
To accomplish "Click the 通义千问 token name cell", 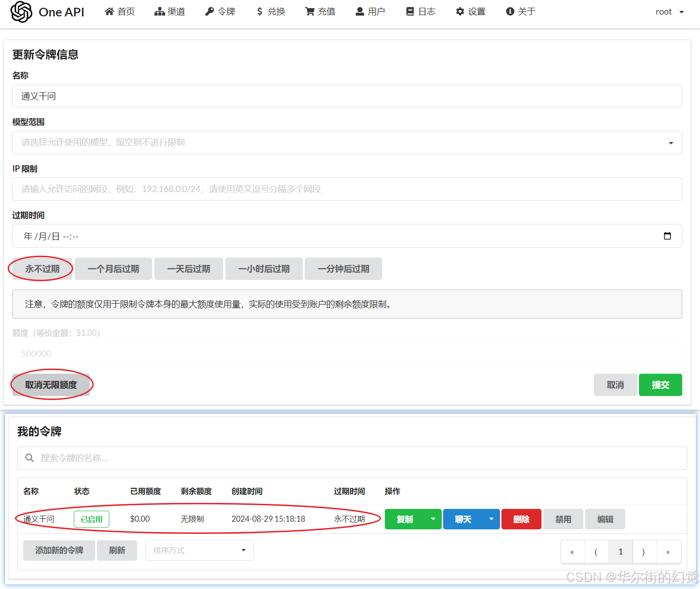I will click(x=39, y=519).
